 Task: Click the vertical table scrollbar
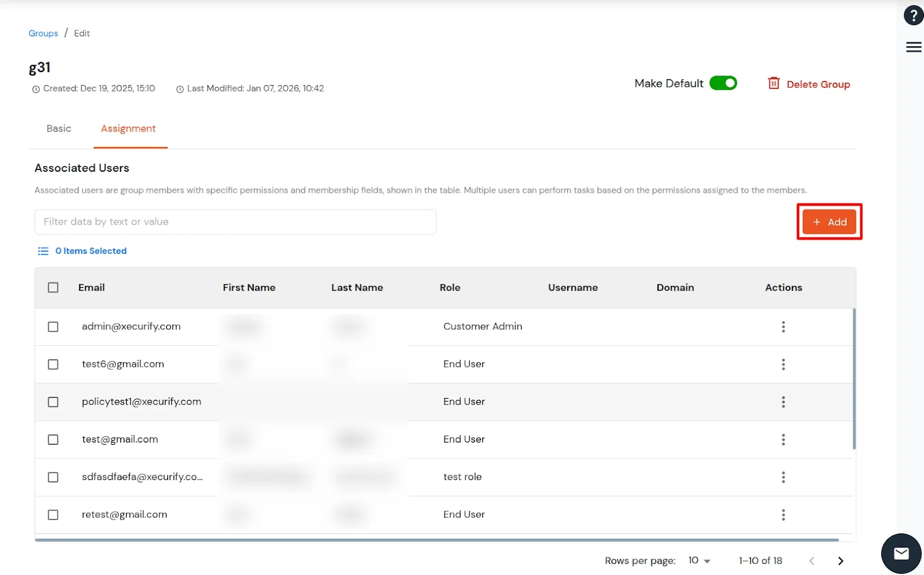(854, 379)
